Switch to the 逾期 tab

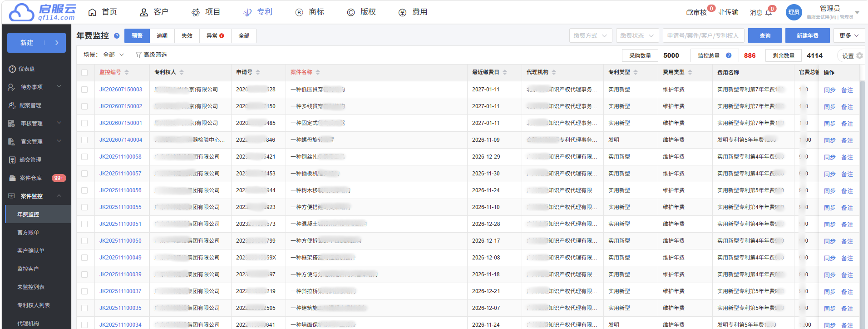[x=162, y=36]
